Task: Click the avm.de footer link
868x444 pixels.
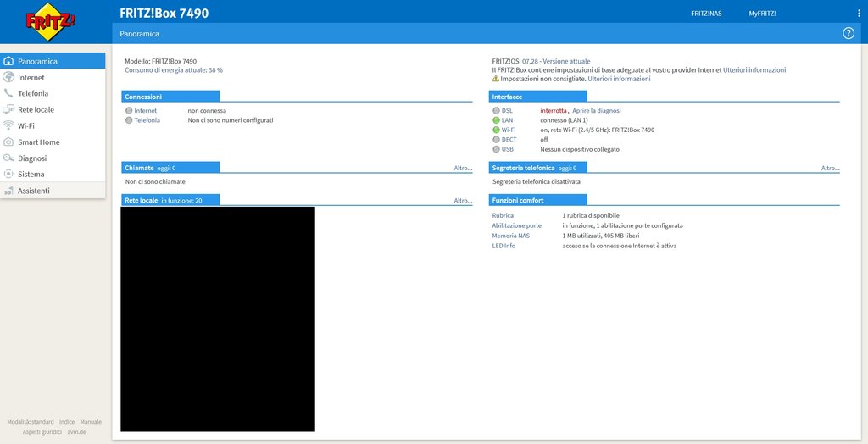Action: [x=76, y=432]
